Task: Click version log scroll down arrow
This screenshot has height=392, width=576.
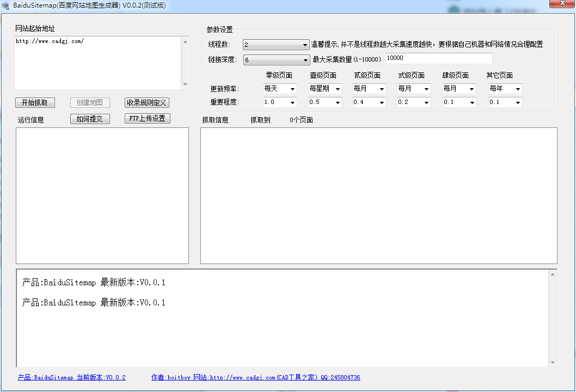Action: click(553, 362)
